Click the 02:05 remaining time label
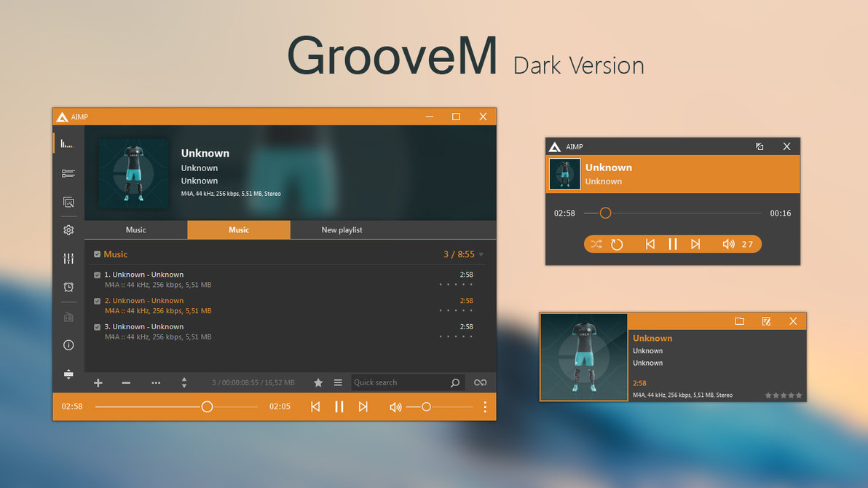 coord(280,406)
